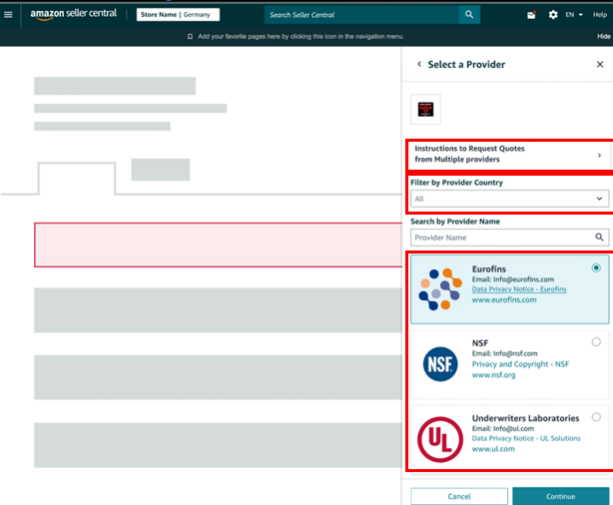Click the Underwriters Laboratories email text
This screenshot has width=613, height=505.
503,428
